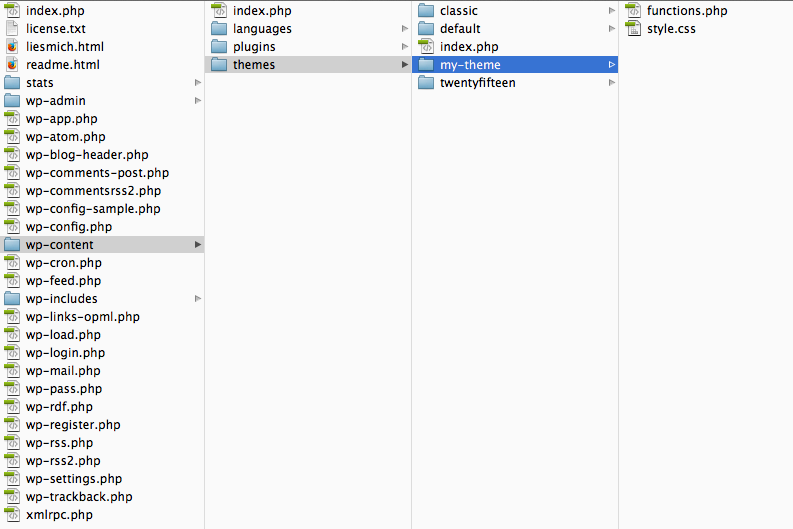Click the license.txt document icon
The image size is (793, 529).
(12, 28)
